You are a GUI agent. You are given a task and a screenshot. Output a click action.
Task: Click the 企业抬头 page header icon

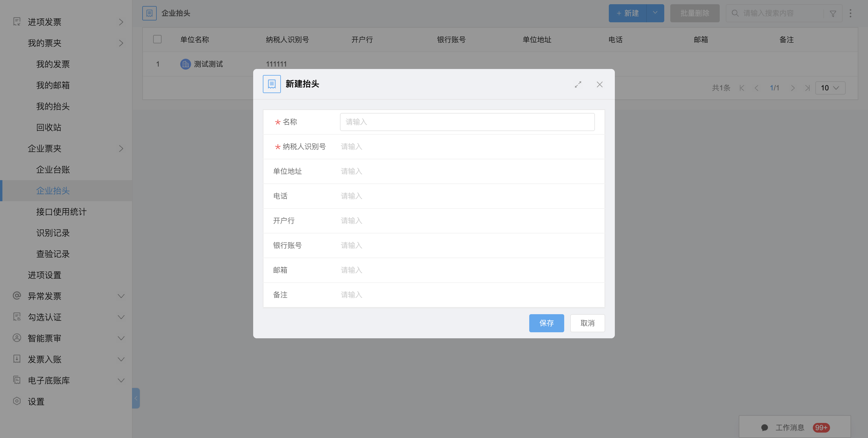coord(149,13)
